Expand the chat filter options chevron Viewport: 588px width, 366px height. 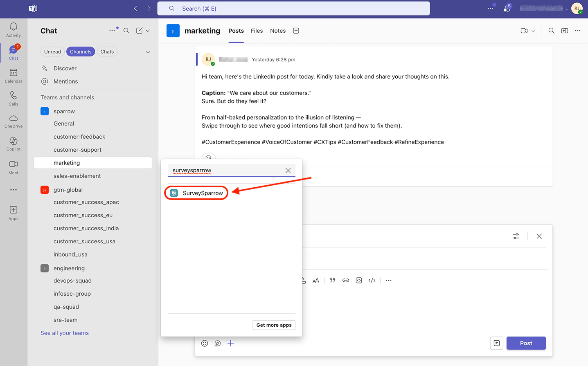pyautogui.click(x=148, y=52)
